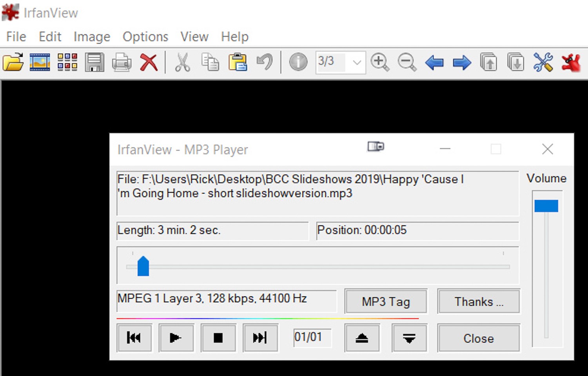Delete file with the red X icon
The width and height of the screenshot is (588, 376).
click(149, 62)
